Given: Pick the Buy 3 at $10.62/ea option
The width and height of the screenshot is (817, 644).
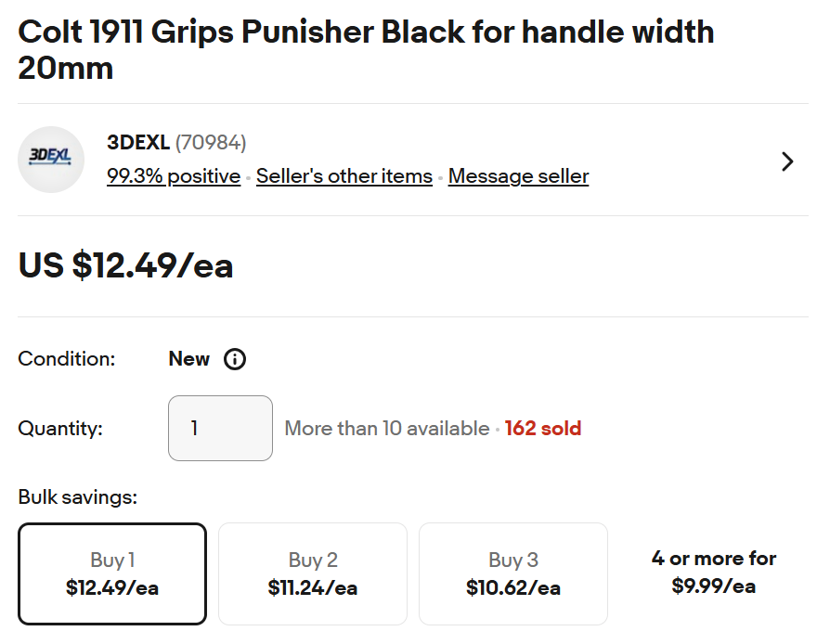Looking at the screenshot, I should [x=513, y=573].
